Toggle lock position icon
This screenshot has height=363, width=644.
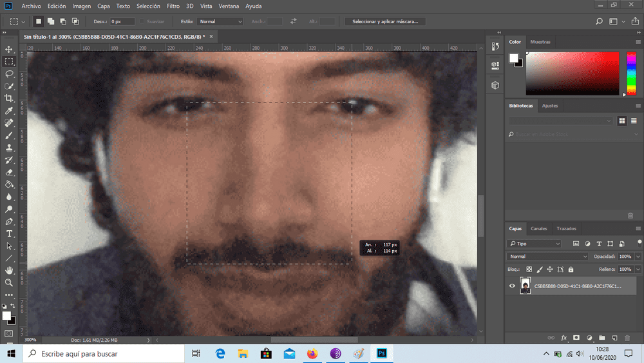pos(550,270)
